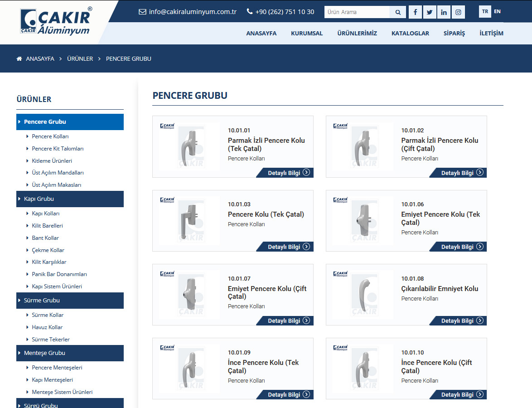Click the LinkedIn icon

(x=444, y=12)
